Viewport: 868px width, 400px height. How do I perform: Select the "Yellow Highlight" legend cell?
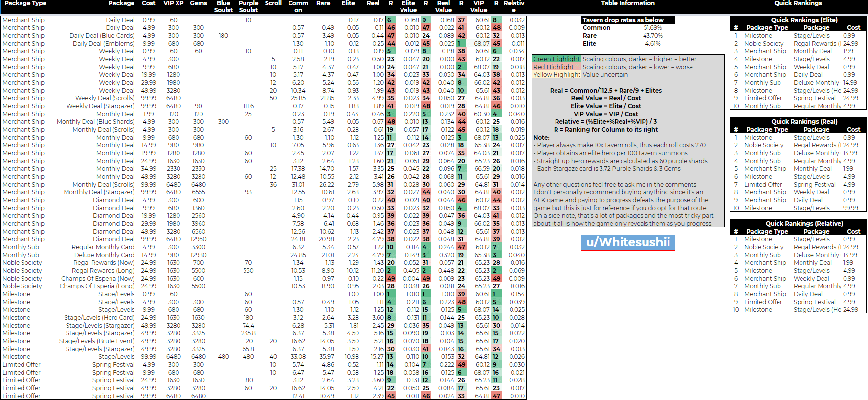pos(556,75)
